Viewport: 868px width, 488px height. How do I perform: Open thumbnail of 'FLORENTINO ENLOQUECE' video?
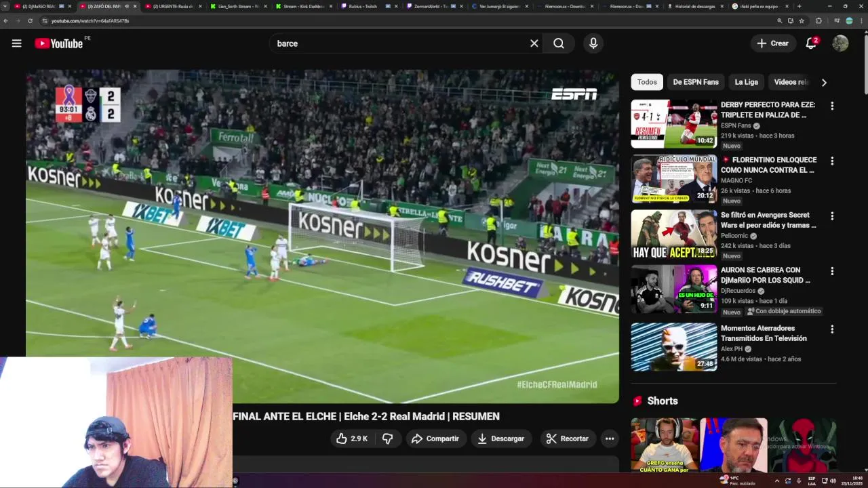coord(674,179)
